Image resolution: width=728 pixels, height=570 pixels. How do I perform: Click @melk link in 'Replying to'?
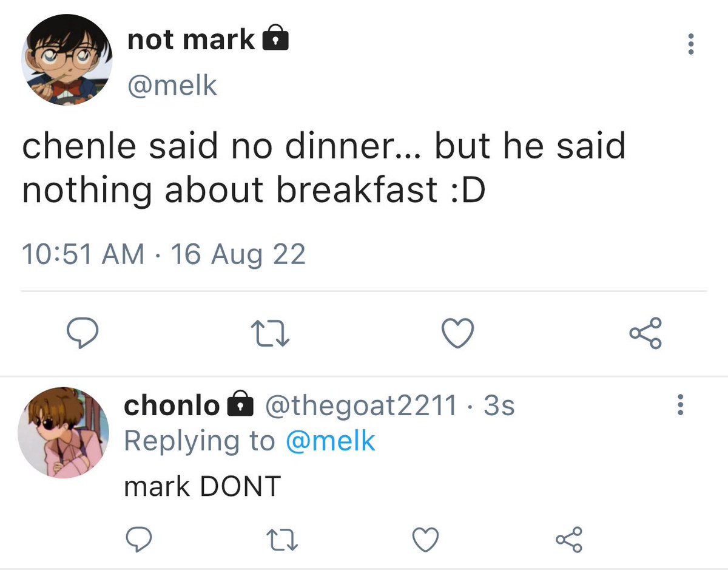(330, 441)
